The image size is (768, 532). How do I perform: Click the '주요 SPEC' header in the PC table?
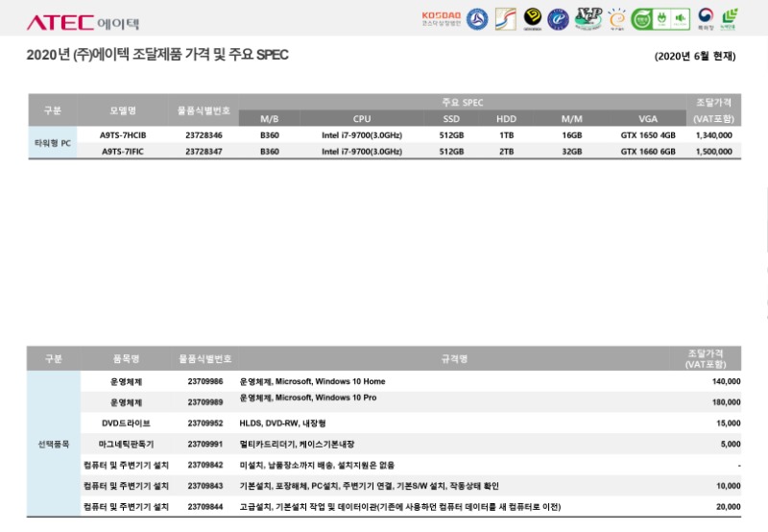point(463,103)
